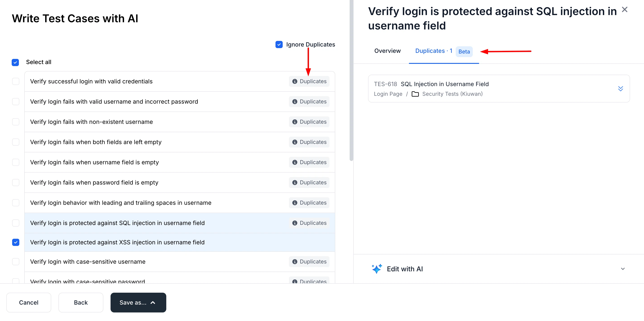Click the Duplicates info icon for empty password test
The width and height of the screenshot is (644, 321).
click(x=295, y=183)
